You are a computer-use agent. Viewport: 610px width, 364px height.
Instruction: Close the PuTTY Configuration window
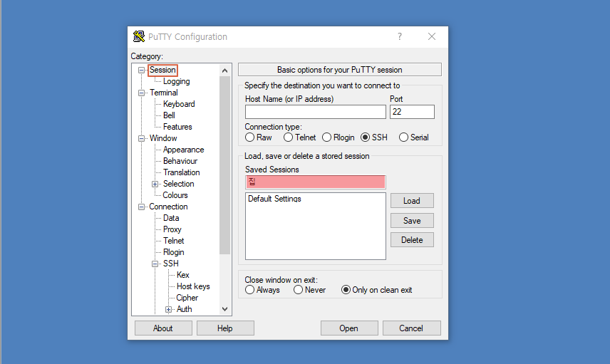coord(432,36)
